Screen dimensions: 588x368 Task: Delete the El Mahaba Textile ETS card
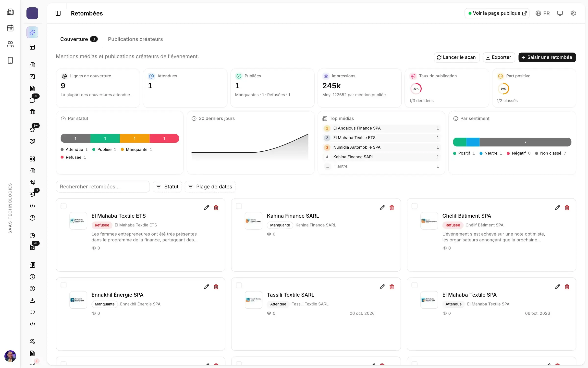click(x=216, y=208)
